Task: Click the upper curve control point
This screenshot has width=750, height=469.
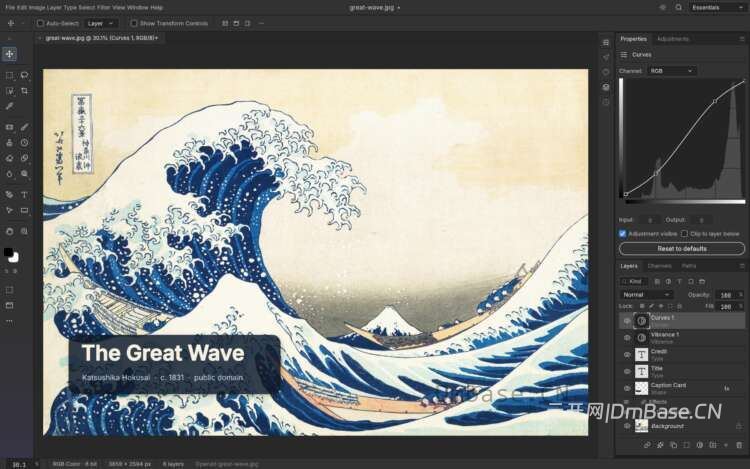Action: pos(715,101)
